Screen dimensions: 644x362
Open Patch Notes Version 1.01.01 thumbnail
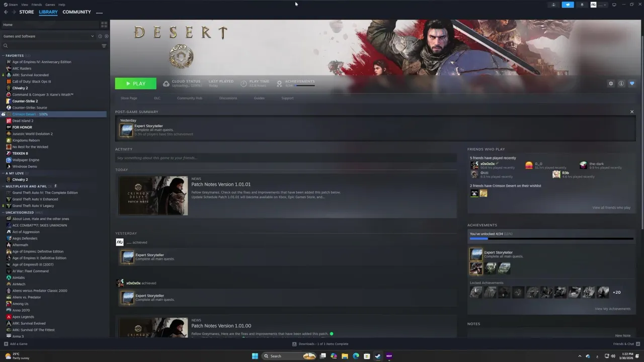point(153,196)
